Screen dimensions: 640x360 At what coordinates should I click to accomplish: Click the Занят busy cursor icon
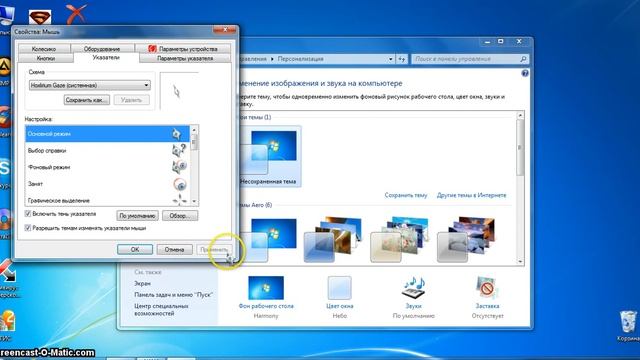180,184
